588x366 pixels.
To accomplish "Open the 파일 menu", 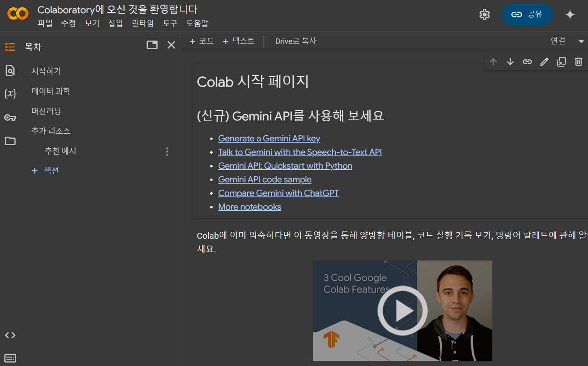I will point(45,23).
